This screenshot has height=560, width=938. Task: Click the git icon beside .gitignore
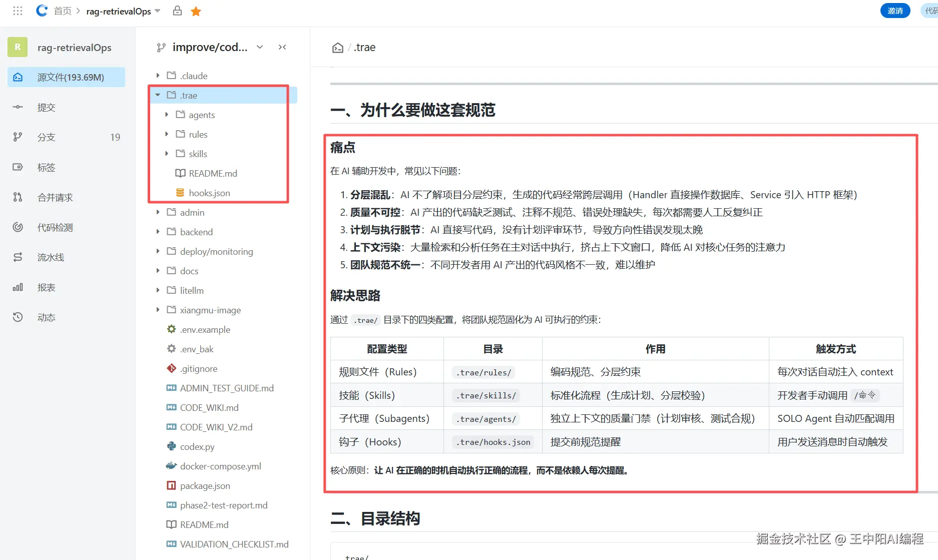coord(171,368)
